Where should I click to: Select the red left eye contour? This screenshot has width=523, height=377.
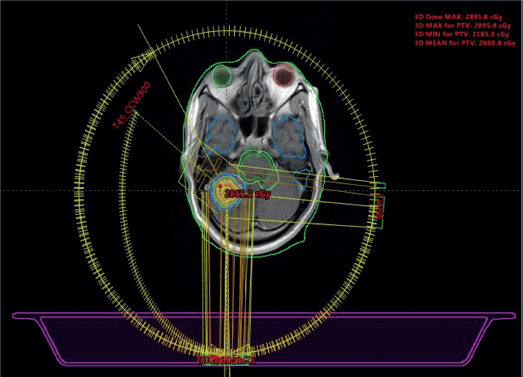point(283,75)
